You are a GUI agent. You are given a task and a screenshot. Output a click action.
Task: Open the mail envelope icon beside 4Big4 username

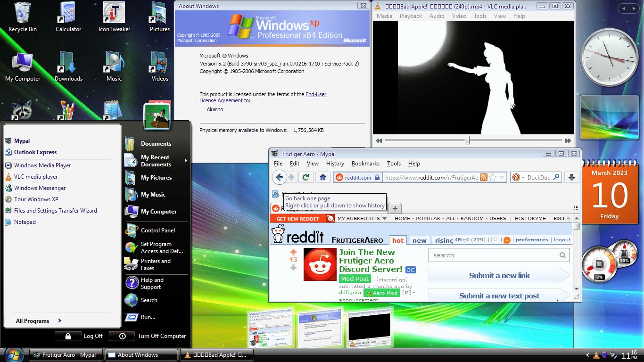494,239
